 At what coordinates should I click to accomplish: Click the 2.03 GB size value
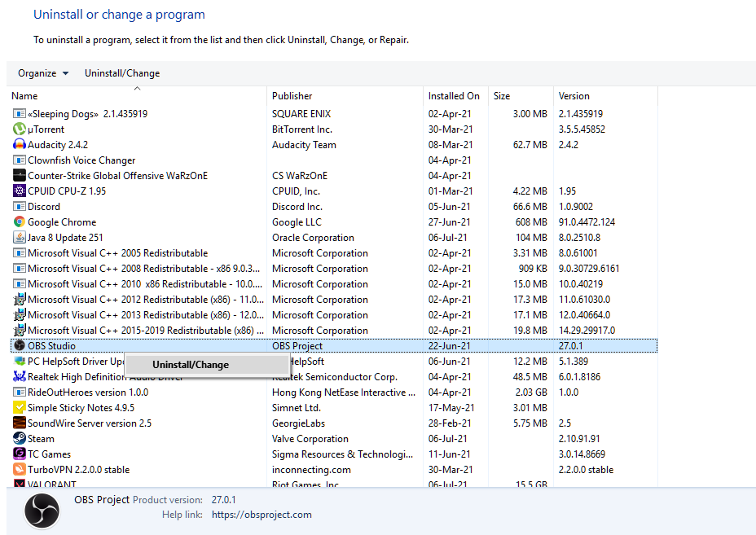point(531,392)
